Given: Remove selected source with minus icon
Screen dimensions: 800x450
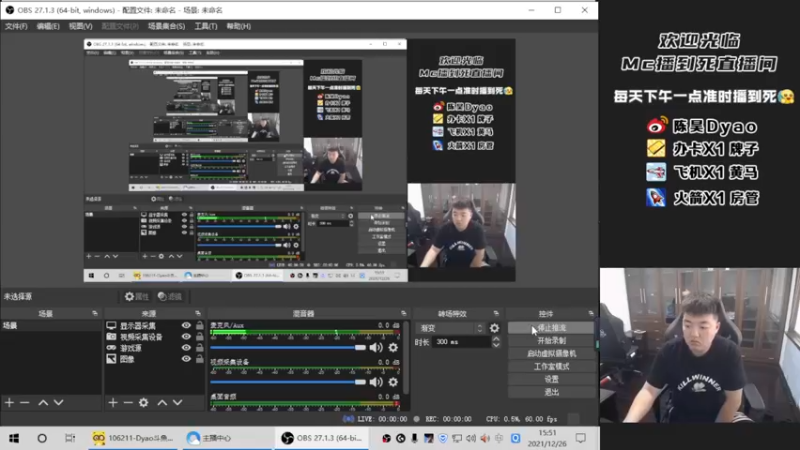Looking at the screenshot, I should [128, 403].
